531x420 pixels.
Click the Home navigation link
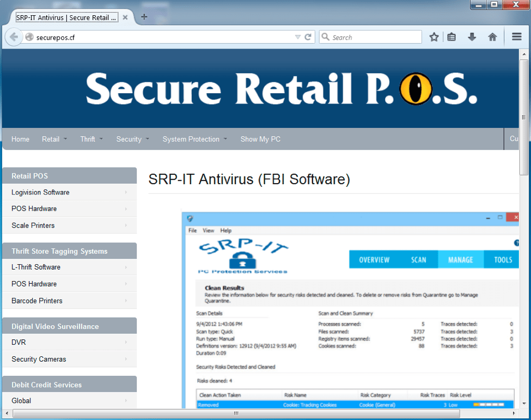(20, 139)
